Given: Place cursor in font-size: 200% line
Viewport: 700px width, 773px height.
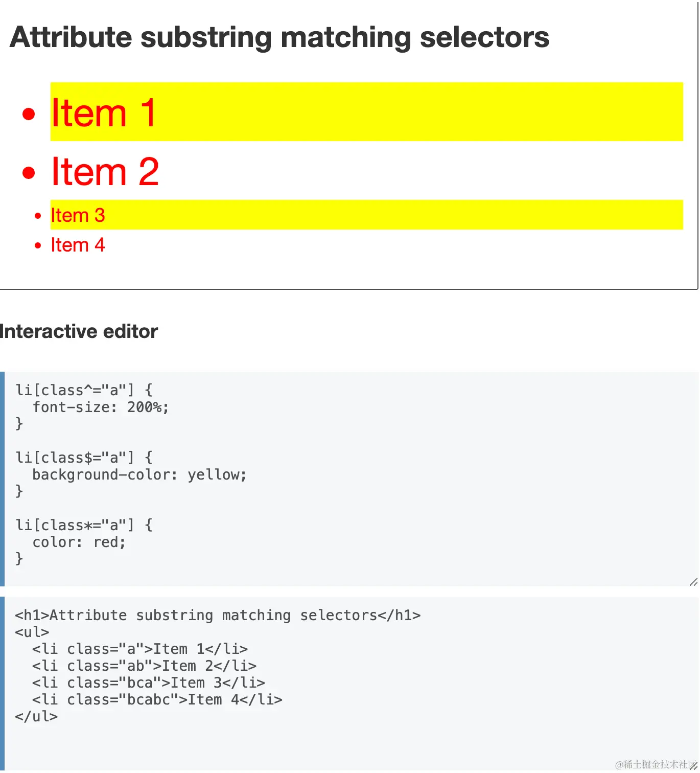Looking at the screenshot, I should pyautogui.click(x=101, y=407).
